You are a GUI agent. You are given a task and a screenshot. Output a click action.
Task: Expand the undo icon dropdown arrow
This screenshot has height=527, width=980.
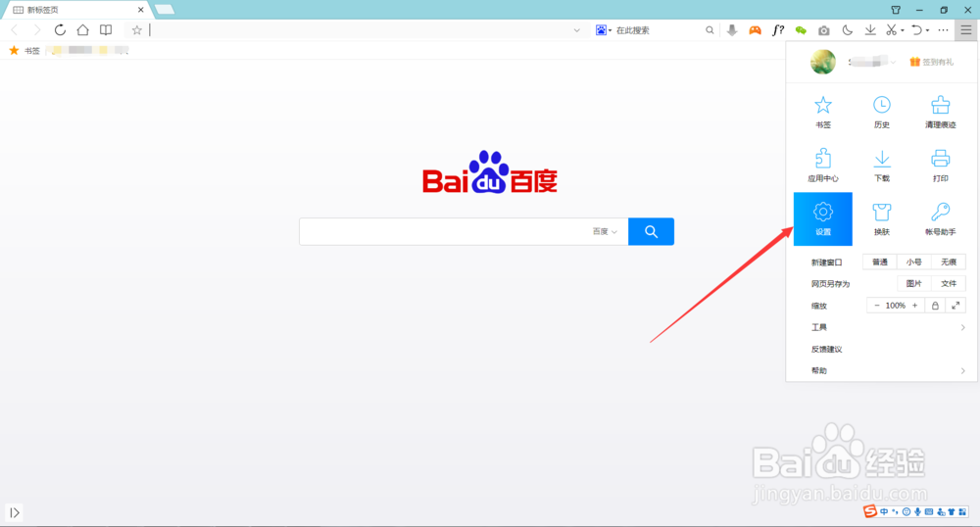pyautogui.click(x=927, y=30)
